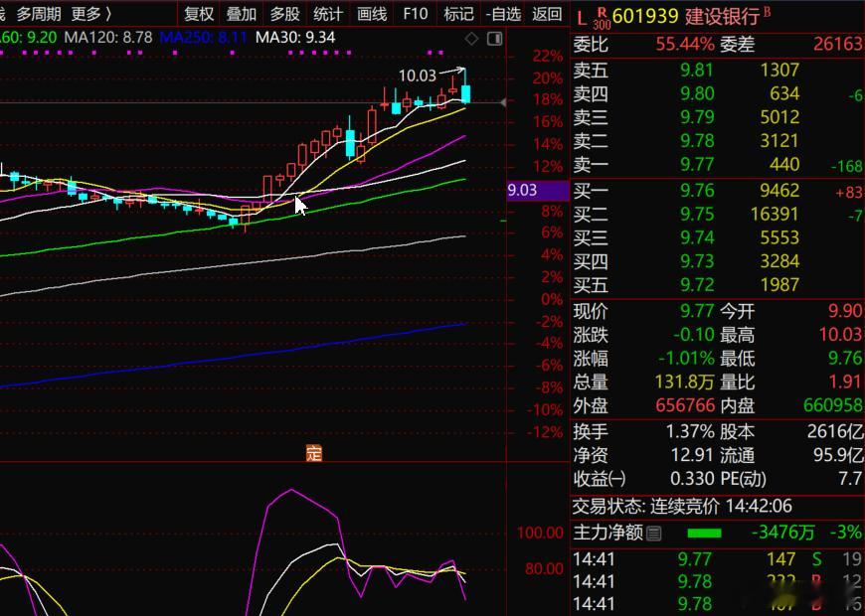Click the green 主力净额 bar indicator
865x616 pixels.
click(705, 534)
